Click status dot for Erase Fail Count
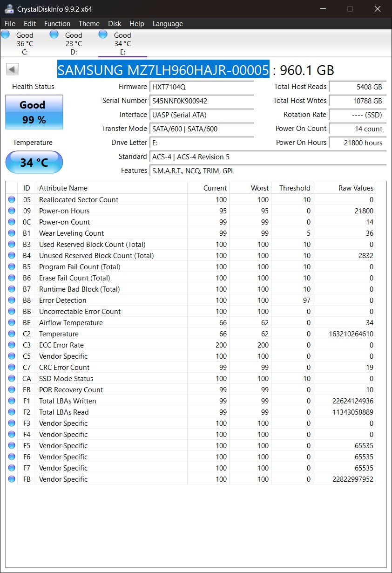The height and width of the screenshot is (573, 392). coord(12,278)
